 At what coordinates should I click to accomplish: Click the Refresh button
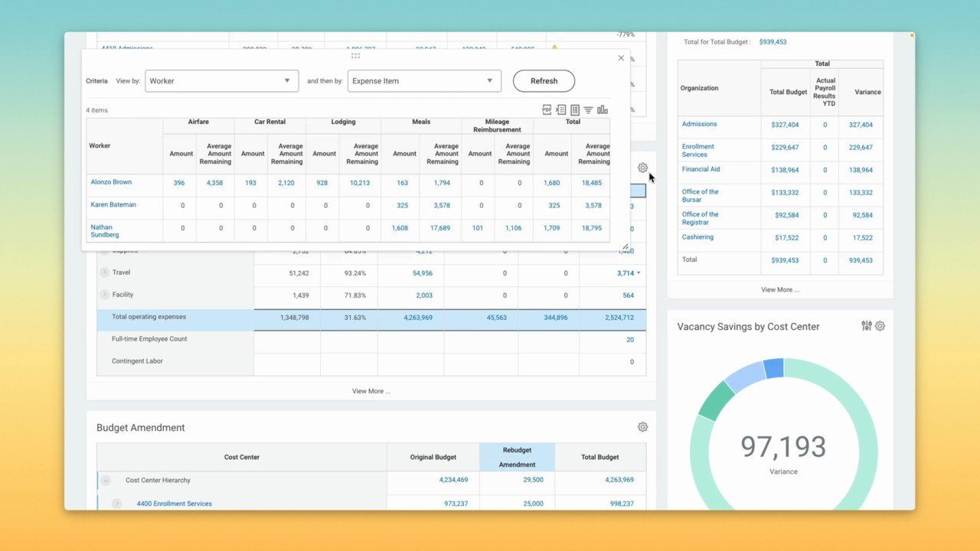(x=544, y=81)
